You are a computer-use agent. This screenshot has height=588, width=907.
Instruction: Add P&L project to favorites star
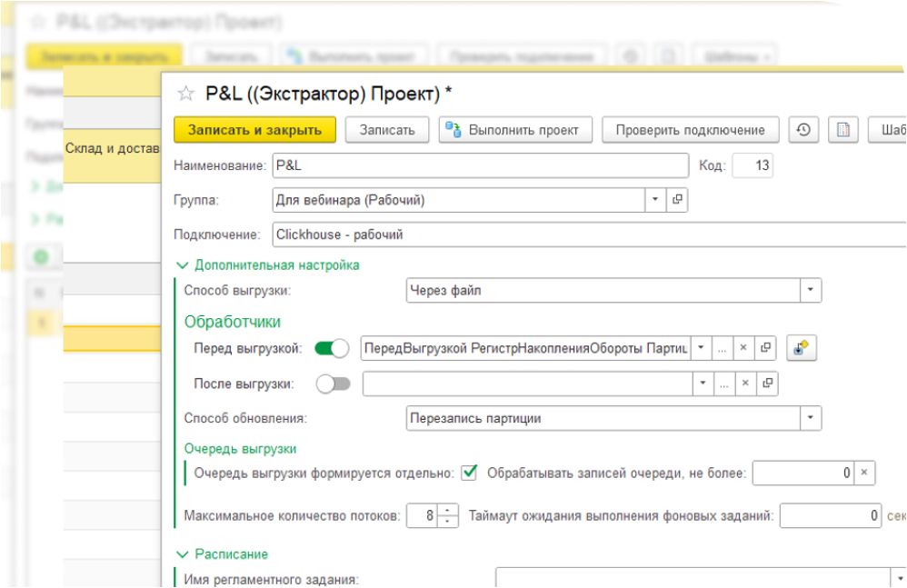pos(185,94)
